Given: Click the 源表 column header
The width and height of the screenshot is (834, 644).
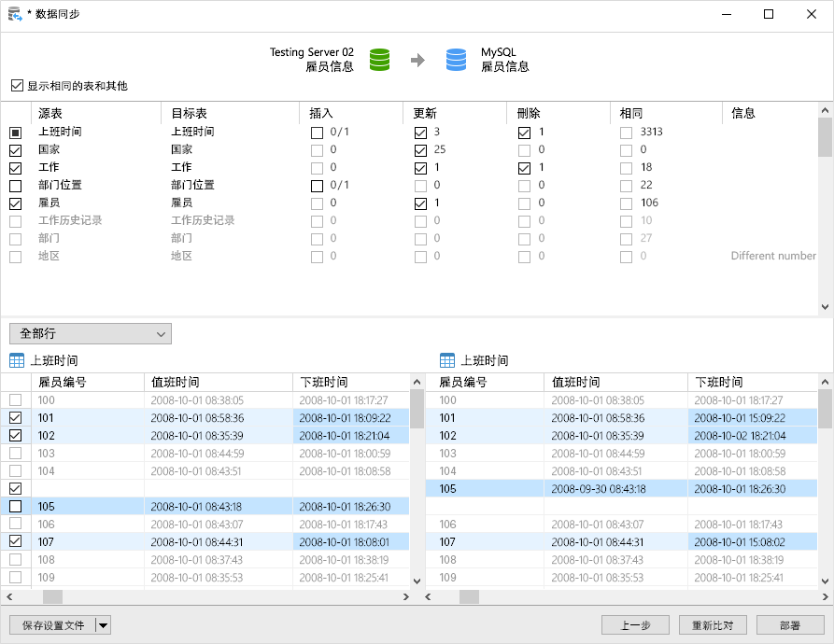Looking at the screenshot, I should pyautogui.click(x=50, y=113).
